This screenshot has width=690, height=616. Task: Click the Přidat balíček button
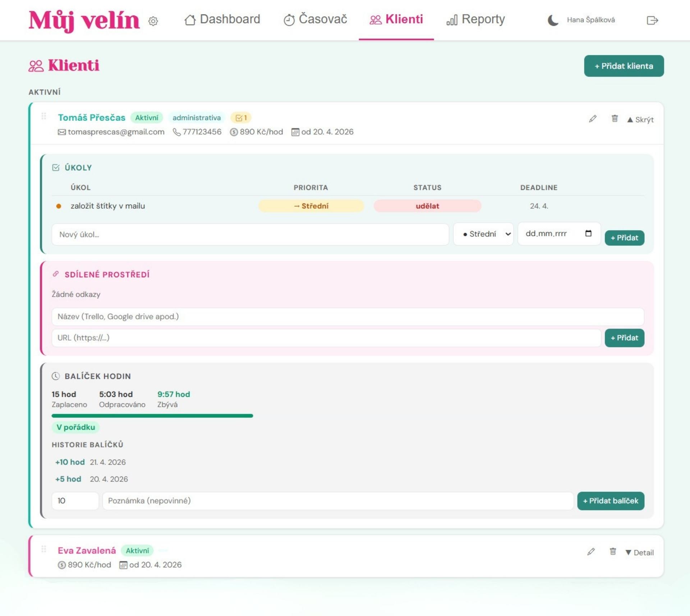pyautogui.click(x=610, y=501)
